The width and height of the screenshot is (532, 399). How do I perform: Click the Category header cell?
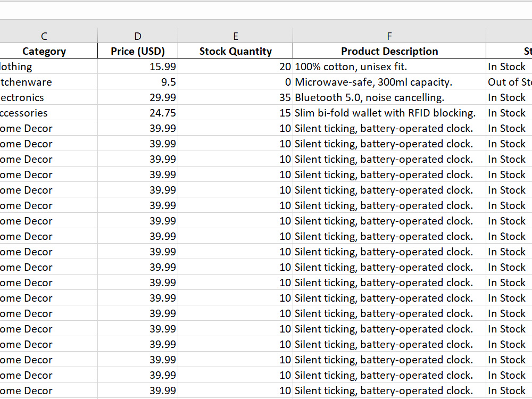coord(44,51)
